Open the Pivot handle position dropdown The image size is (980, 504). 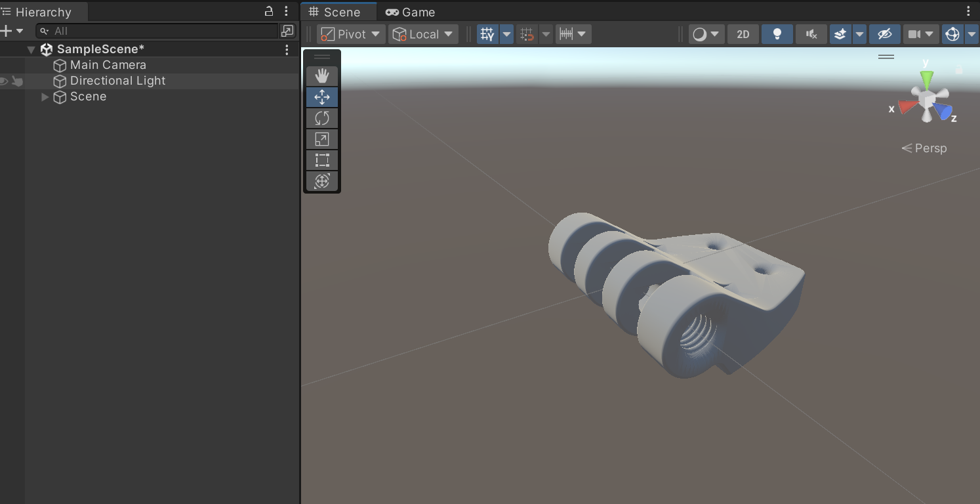(351, 34)
